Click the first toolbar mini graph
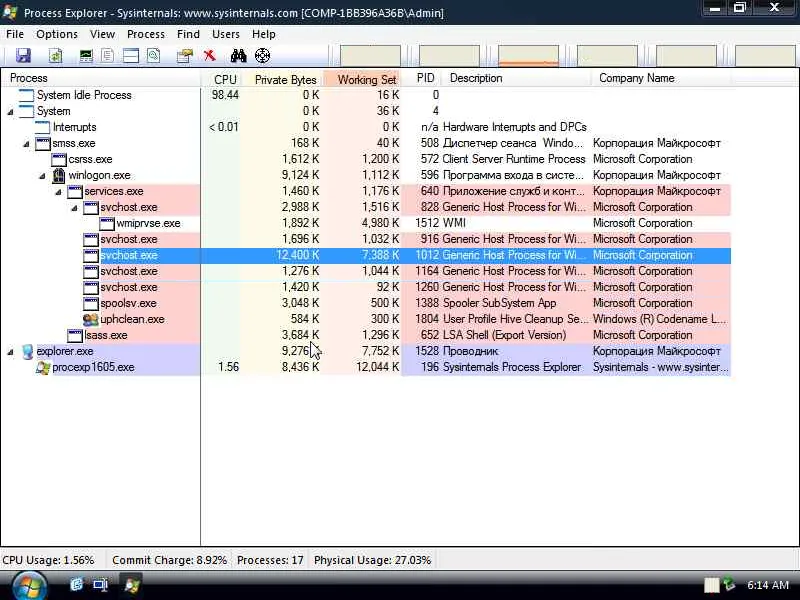 370,56
